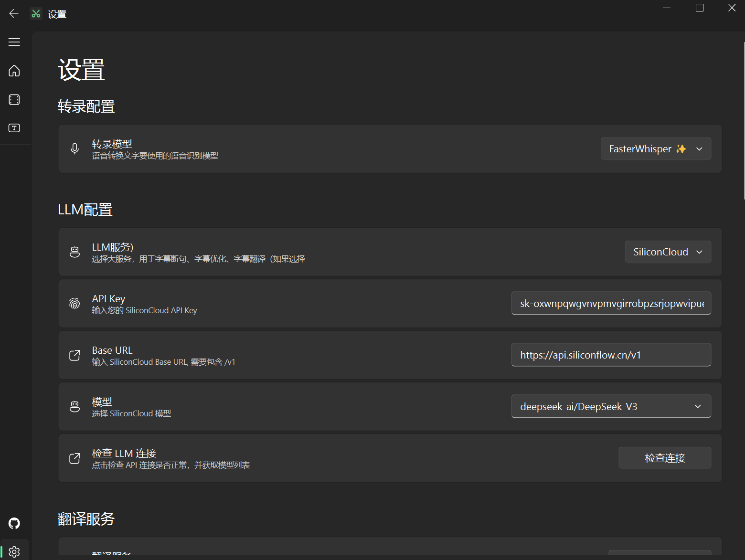745x560 pixels.
Task: Click the external link icon beside Base URL
Action: pos(74,355)
